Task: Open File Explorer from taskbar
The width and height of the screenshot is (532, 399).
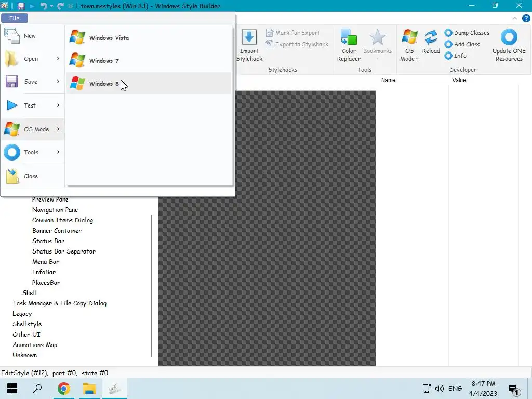Action: coord(89,389)
